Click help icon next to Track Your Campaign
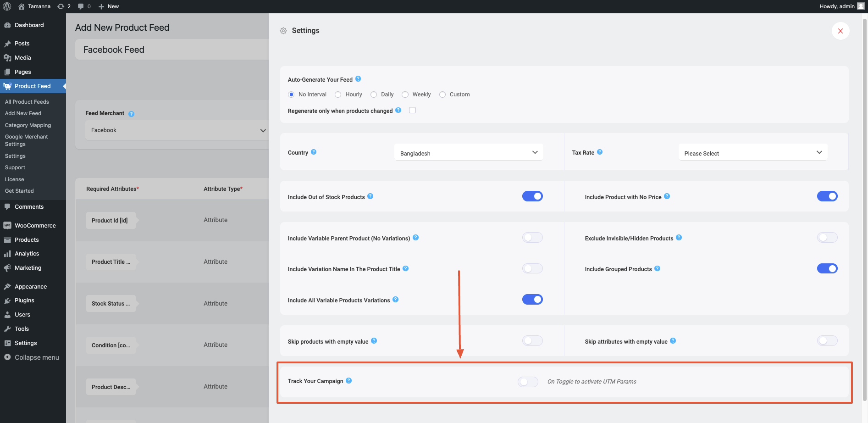The height and width of the screenshot is (423, 868). [x=349, y=380]
